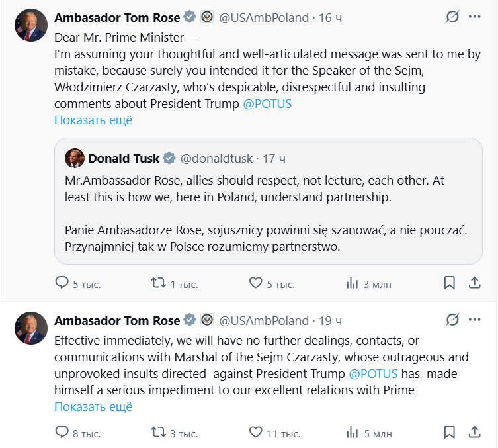Screen dimensions: 498x448
Task: Open the @POTUS mention in first post
Action: pyautogui.click(x=267, y=104)
